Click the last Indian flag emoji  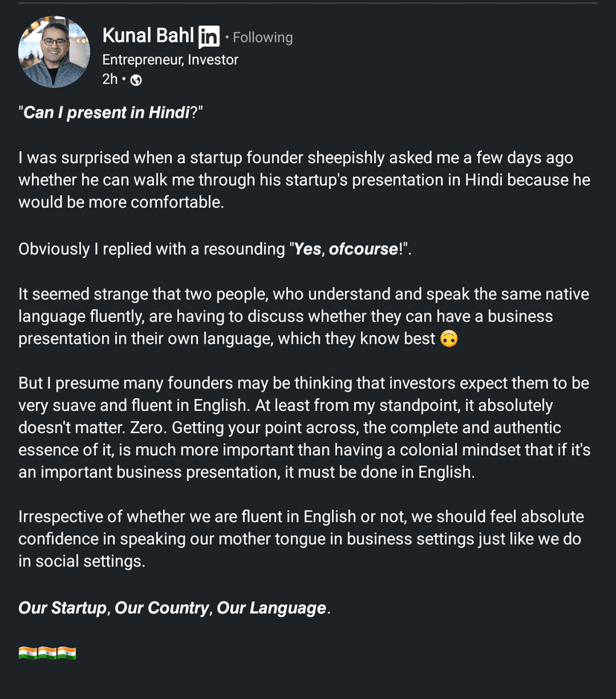pos(66,654)
